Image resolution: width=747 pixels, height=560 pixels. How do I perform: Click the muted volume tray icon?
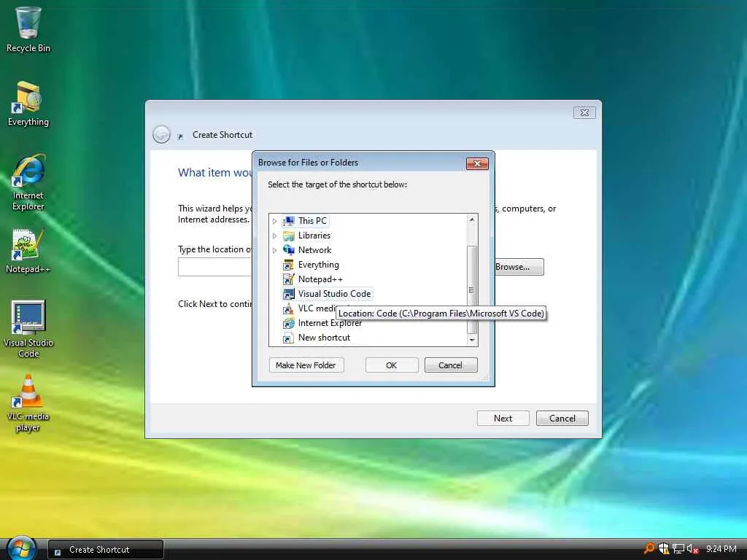click(x=693, y=548)
